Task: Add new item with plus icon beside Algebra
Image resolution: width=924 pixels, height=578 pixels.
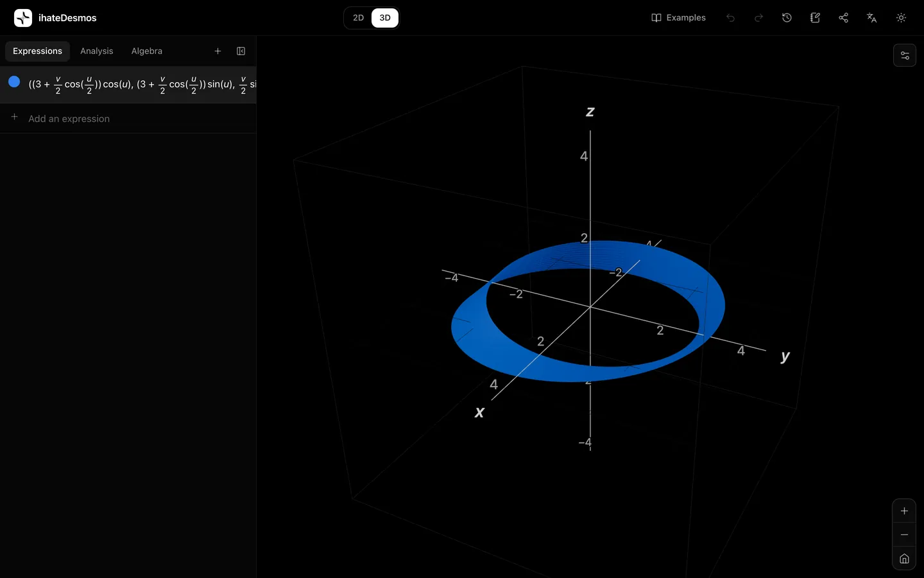Action: point(218,51)
